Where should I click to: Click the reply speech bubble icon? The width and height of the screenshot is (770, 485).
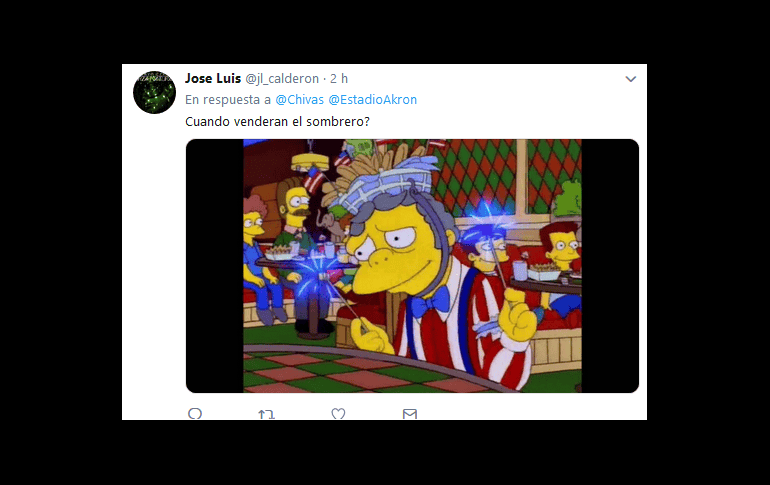195,414
